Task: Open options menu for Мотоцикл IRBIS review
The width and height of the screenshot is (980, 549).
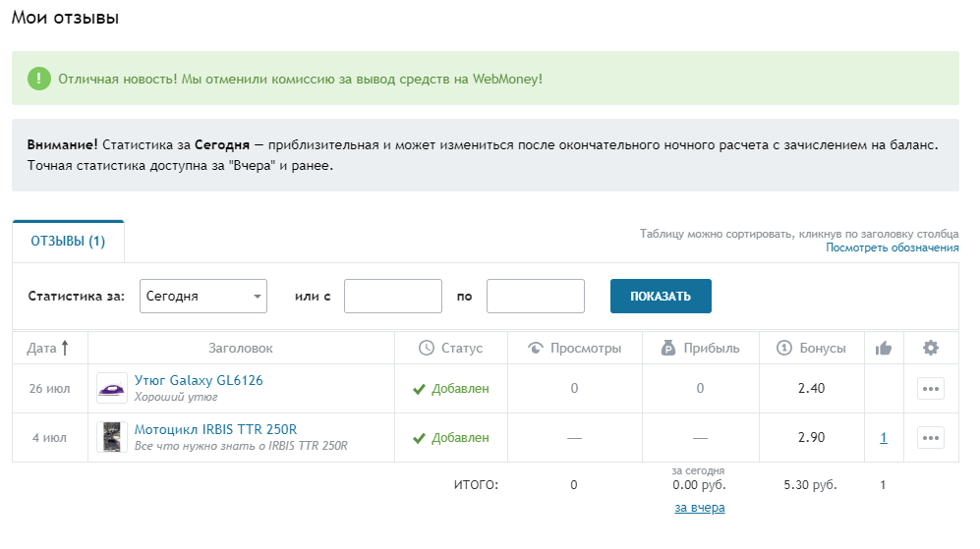Action: pos(930,438)
